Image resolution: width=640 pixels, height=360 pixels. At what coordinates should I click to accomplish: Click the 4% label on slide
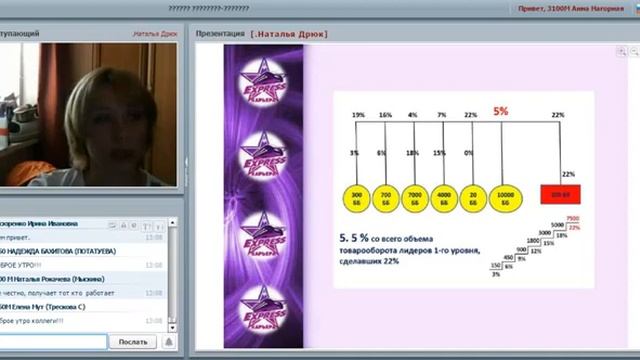[x=413, y=115]
